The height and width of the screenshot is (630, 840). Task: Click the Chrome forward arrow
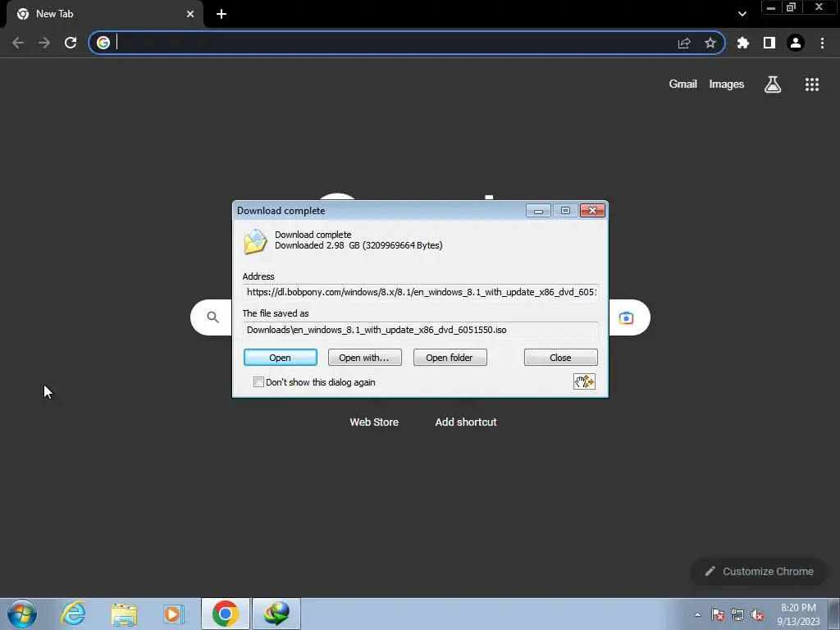tap(44, 43)
